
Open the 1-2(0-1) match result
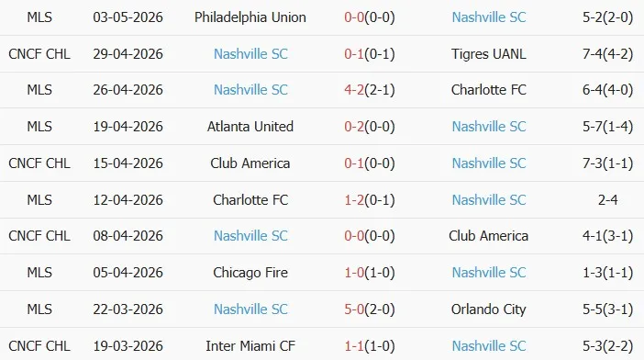369,199
